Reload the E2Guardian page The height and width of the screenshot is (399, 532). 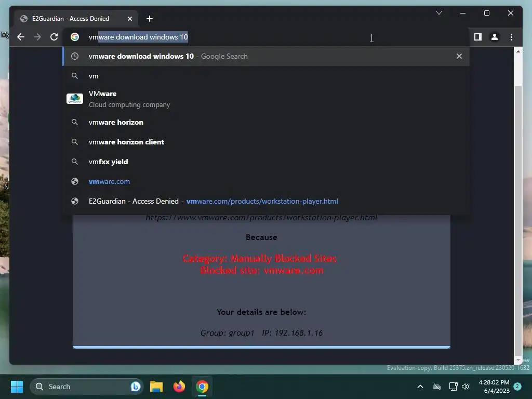(x=54, y=37)
